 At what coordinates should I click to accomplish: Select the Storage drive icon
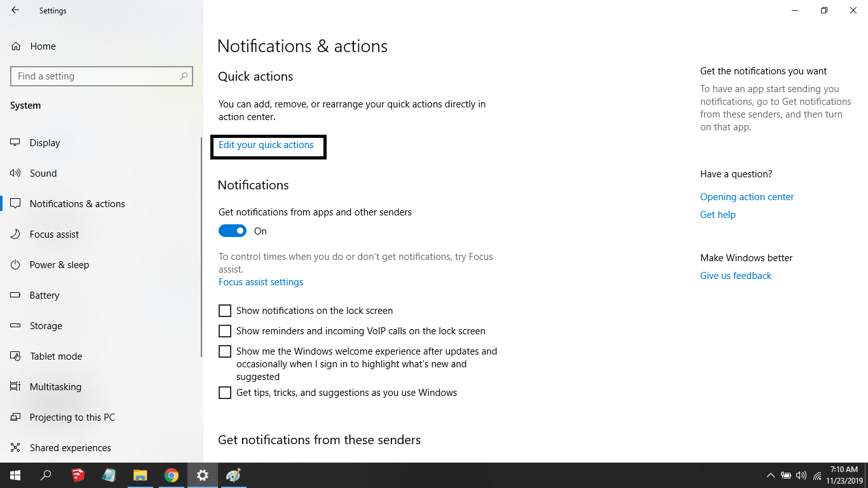(16, 326)
